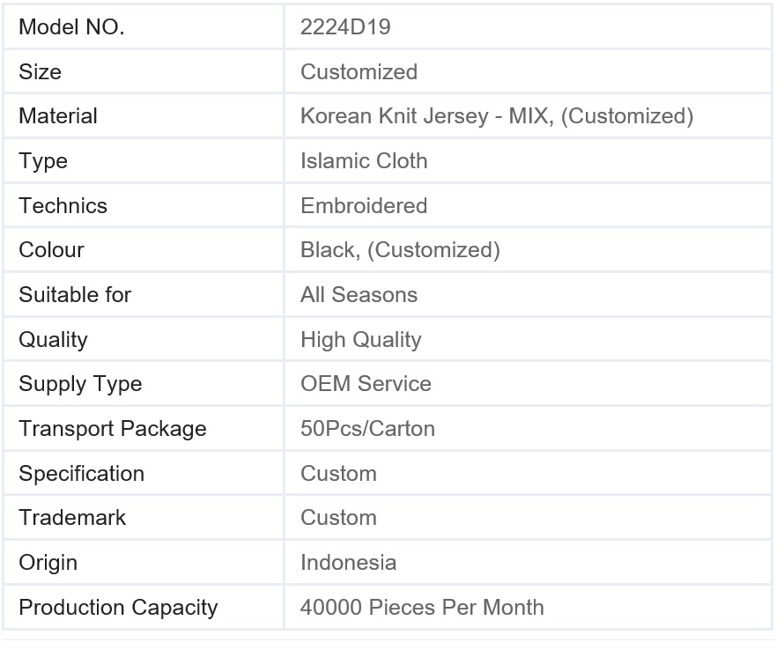Screen dimensions: 784x672
Task: Select the OEM Service supply type value
Action: [366, 383]
